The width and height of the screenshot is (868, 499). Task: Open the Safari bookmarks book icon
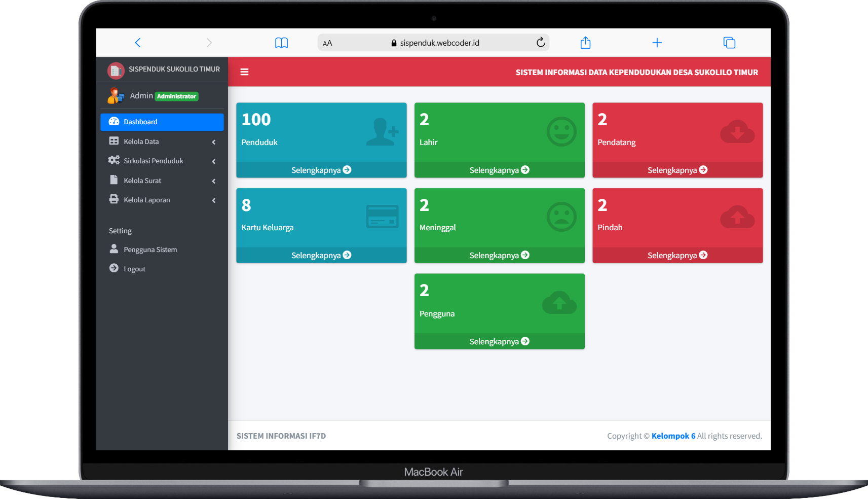point(281,43)
